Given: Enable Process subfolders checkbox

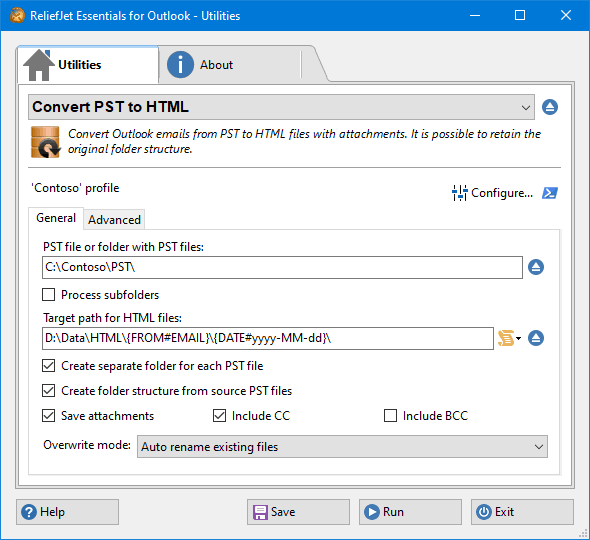Looking at the screenshot, I should click(x=49, y=295).
